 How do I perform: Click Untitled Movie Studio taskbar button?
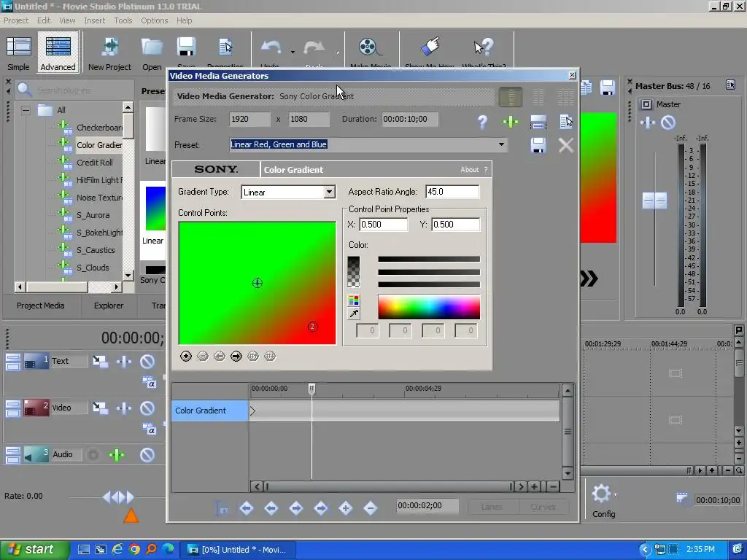click(239, 550)
